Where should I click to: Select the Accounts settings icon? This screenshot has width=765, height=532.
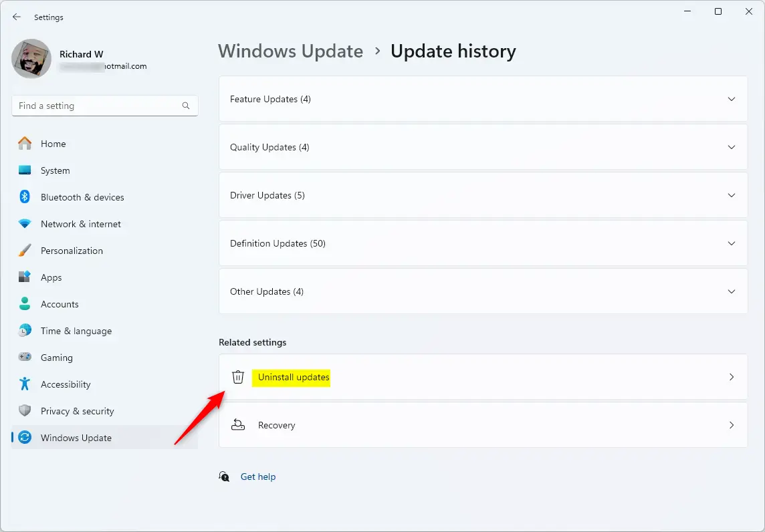25,304
